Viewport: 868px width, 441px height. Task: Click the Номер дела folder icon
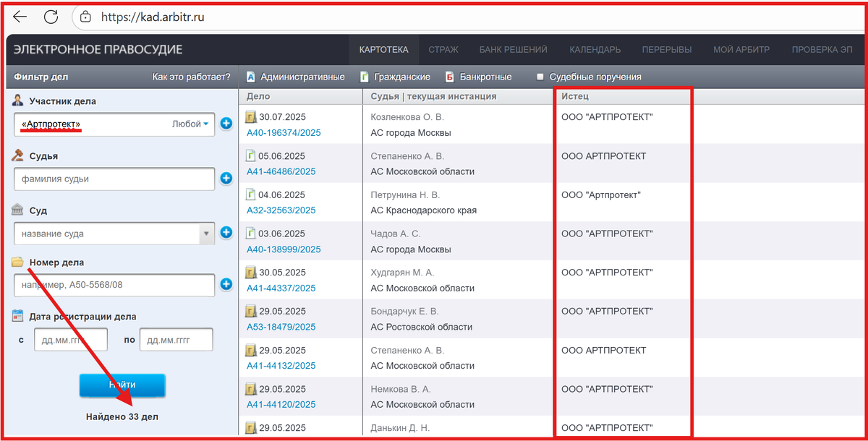18,262
